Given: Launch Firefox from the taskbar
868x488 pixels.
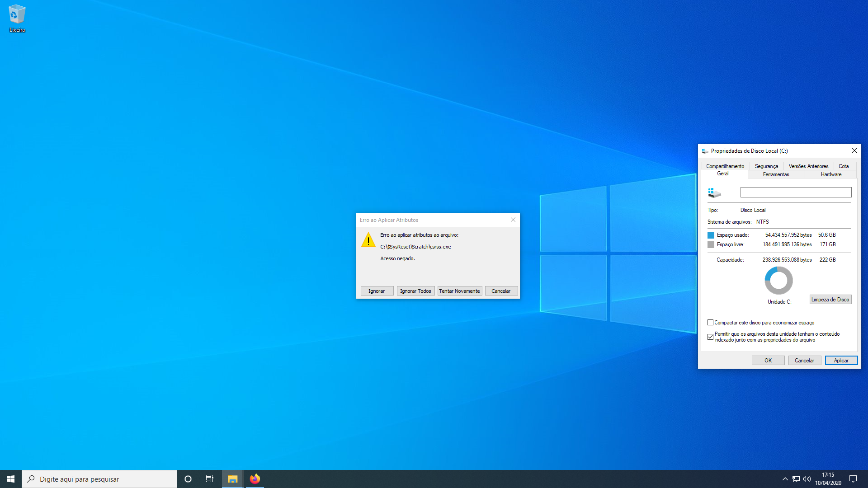Looking at the screenshot, I should 255,479.
